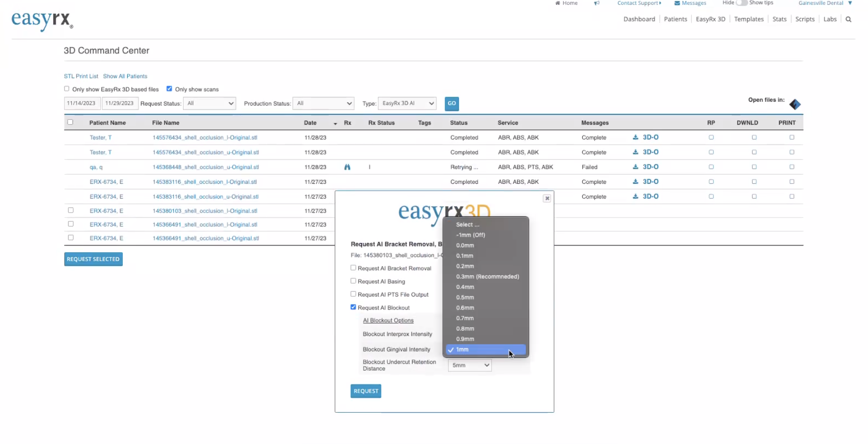Image resolution: width=868 pixels, height=444 pixels.
Task: Click Show All Patients link
Action: pyautogui.click(x=125, y=76)
